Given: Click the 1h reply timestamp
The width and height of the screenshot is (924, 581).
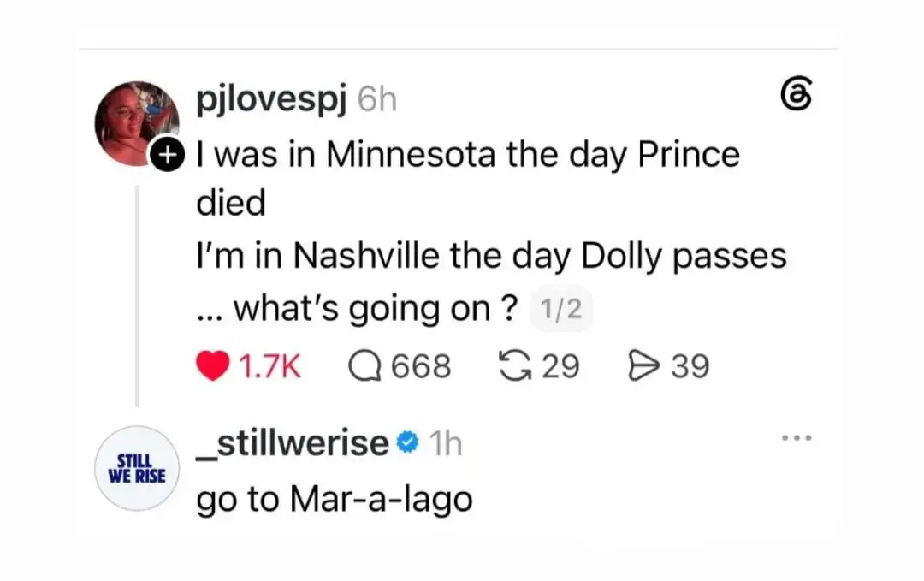Looking at the screenshot, I should tap(446, 444).
